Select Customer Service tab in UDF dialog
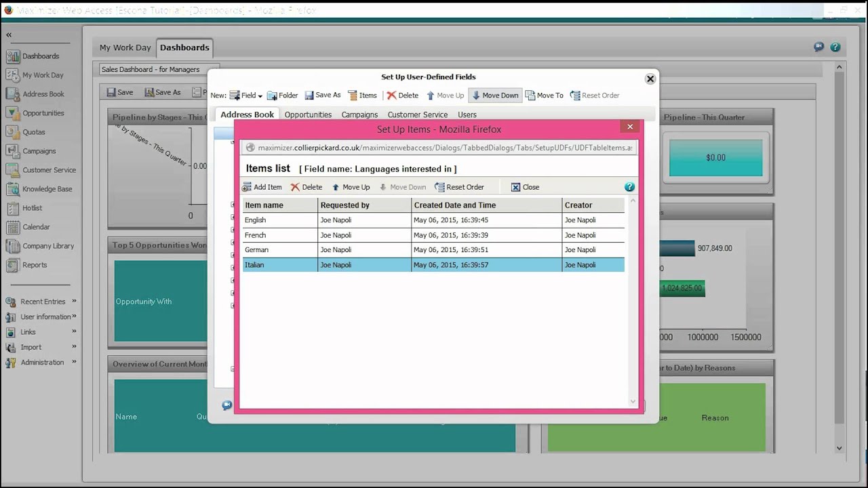 [x=418, y=115]
